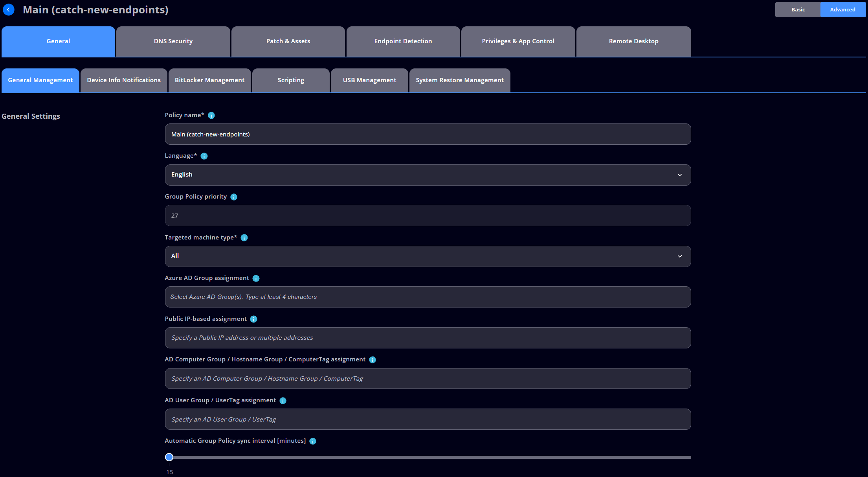Viewport: 868px width, 477px height.
Task: Open info icon for Azure AD Group assignment
Action: pyautogui.click(x=256, y=278)
